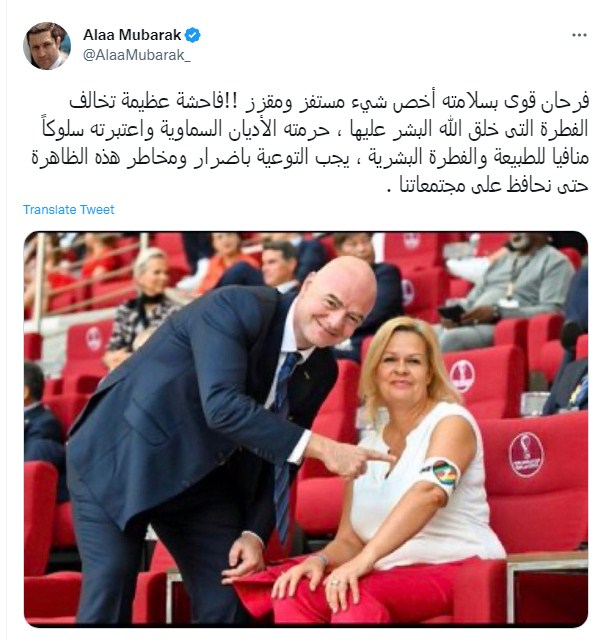
Task: Click the first line of Arabic tweet text
Action: (x=329, y=102)
